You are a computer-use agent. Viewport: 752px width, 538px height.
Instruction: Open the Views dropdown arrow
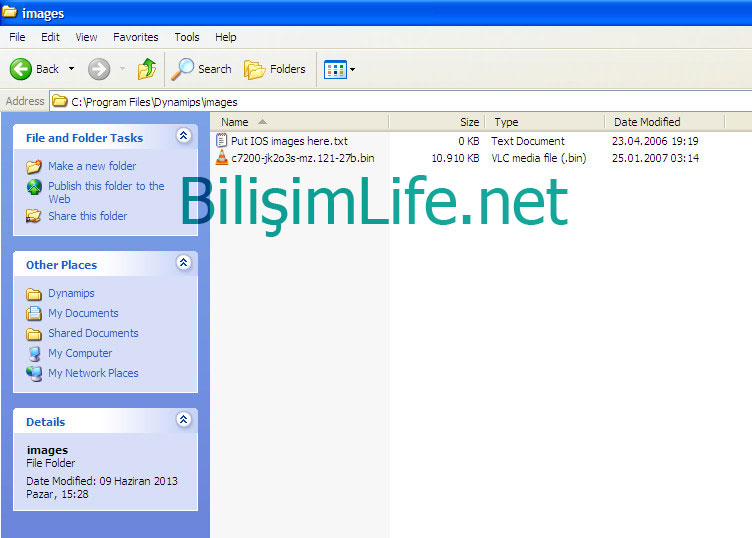click(x=352, y=70)
